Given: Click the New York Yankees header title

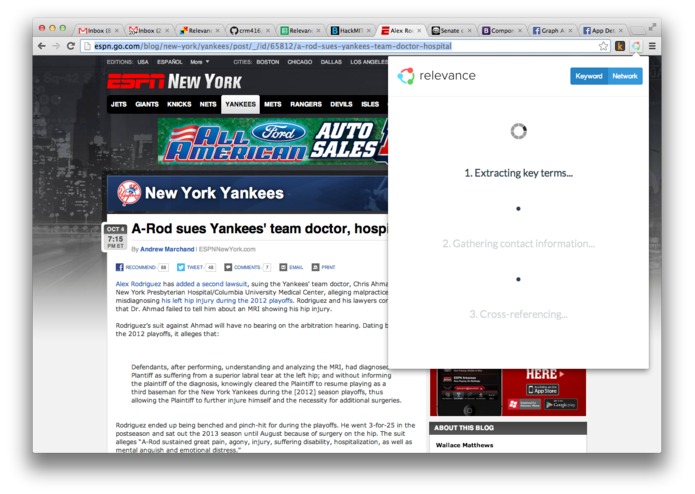Looking at the screenshot, I should pos(214,193).
